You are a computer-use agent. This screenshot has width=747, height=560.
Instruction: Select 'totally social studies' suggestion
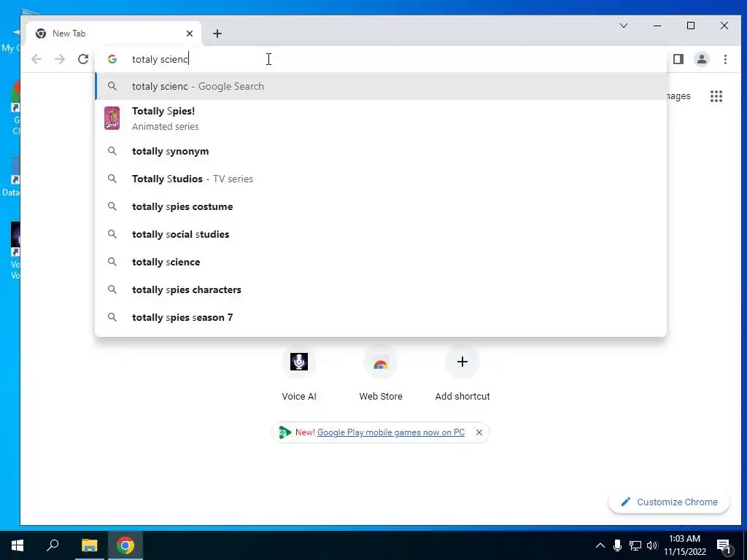(x=381, y=234)
